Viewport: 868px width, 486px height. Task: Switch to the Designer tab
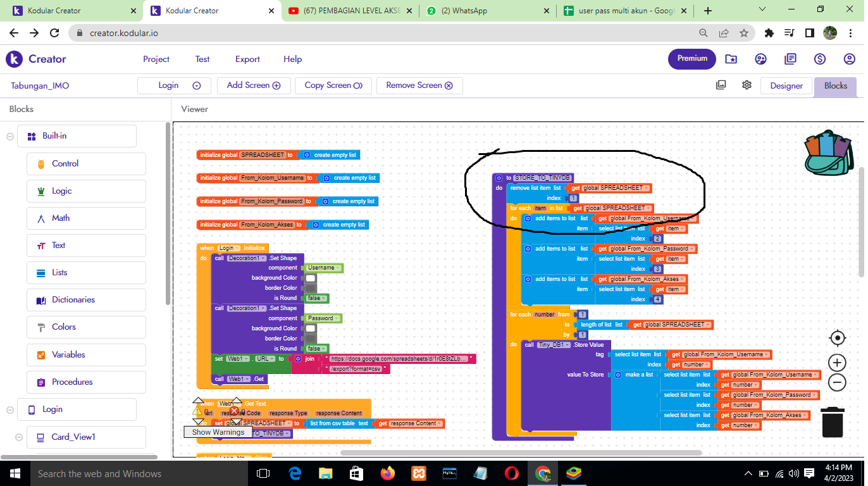[786, 86]
